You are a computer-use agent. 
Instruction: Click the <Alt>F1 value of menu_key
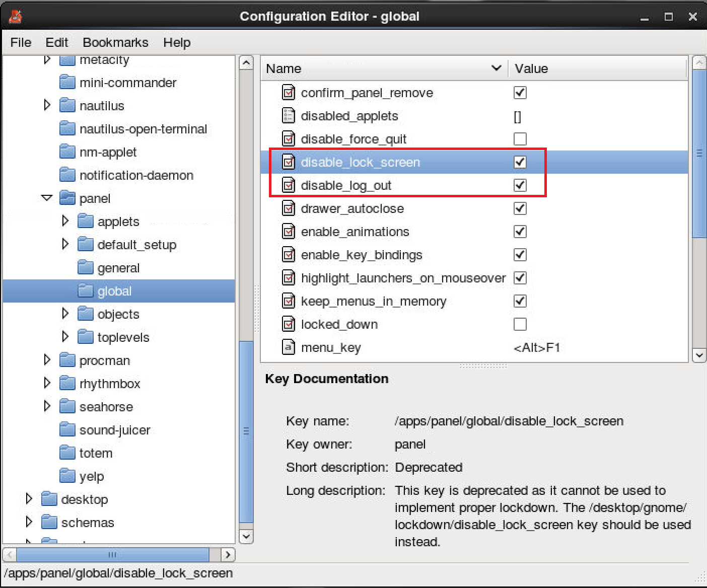tap(537, 347)
